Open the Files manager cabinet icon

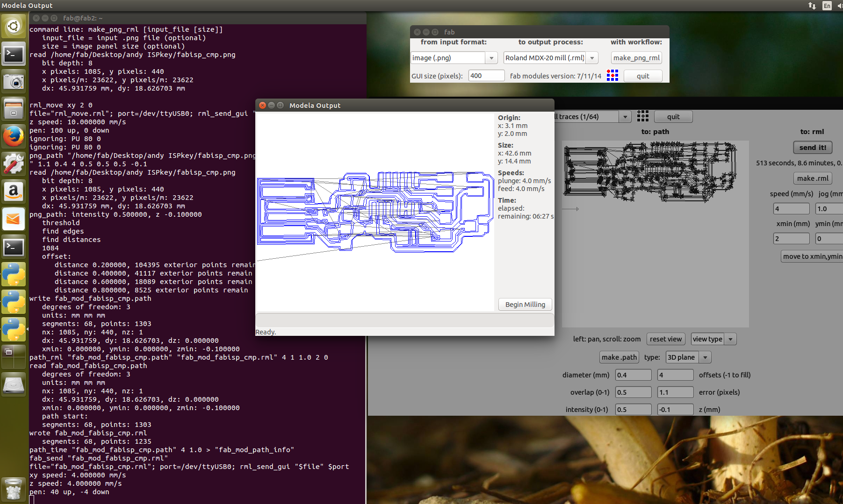pos(14,109)
